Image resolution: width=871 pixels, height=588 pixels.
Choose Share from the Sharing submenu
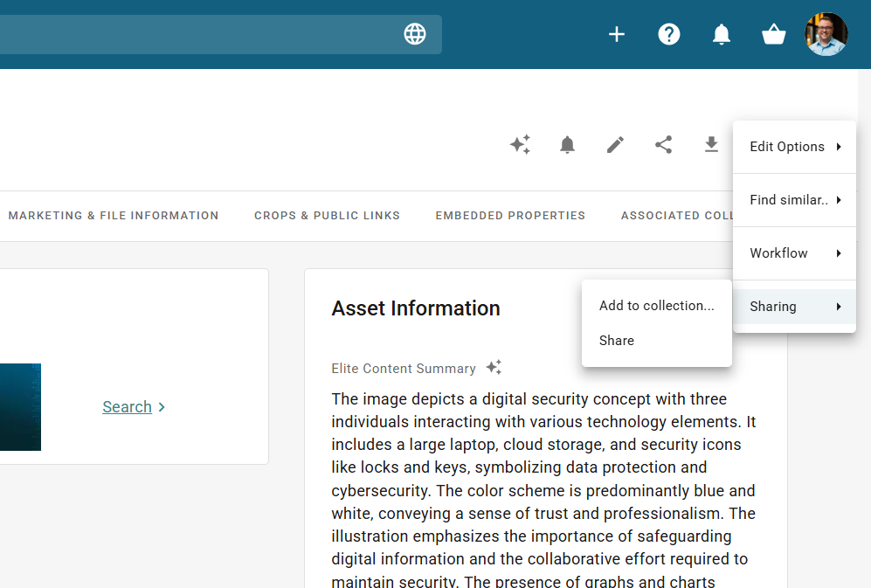617,341
